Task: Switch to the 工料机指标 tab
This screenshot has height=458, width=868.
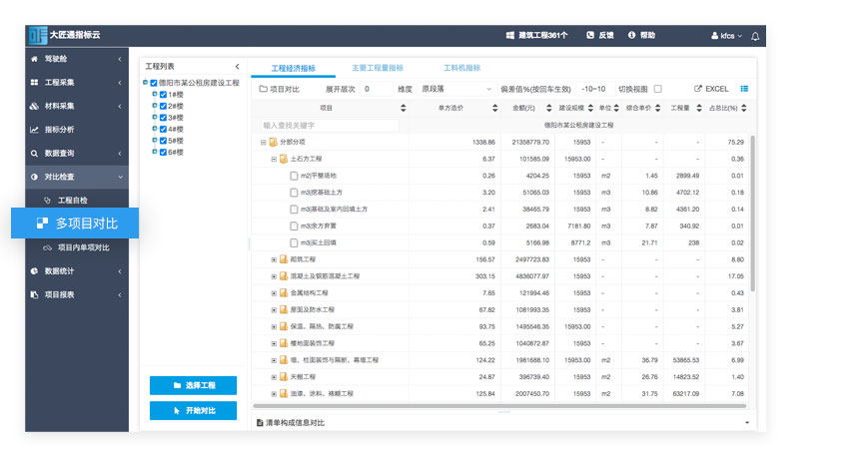Action: click(x=461, y=68)
